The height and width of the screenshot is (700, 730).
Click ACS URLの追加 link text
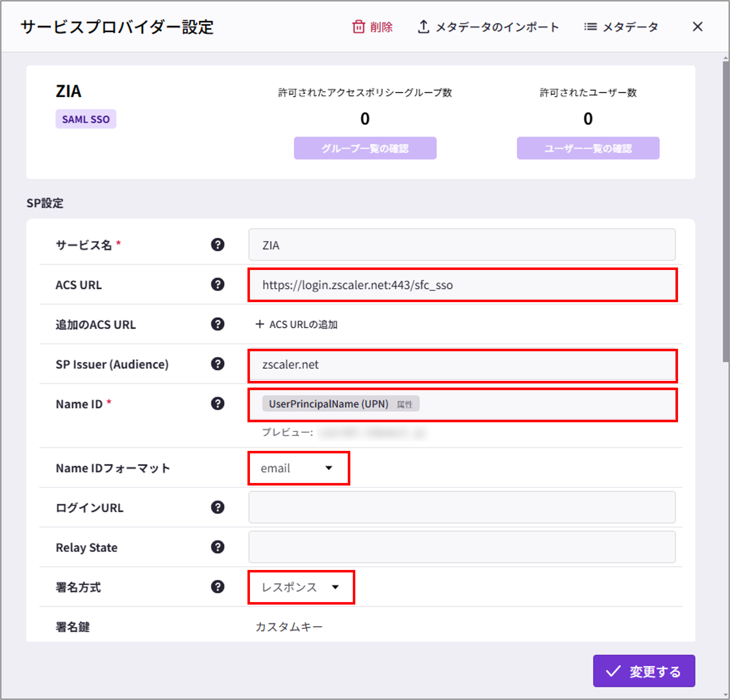coord(303,324)
